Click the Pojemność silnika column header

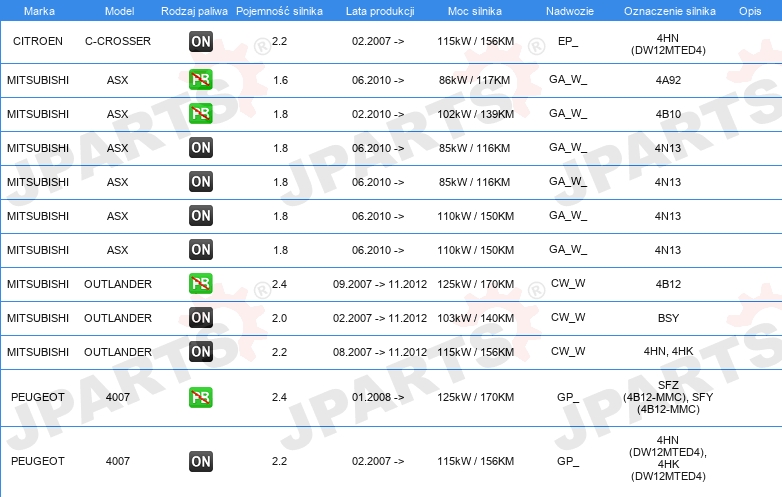[x=279, y=11]
